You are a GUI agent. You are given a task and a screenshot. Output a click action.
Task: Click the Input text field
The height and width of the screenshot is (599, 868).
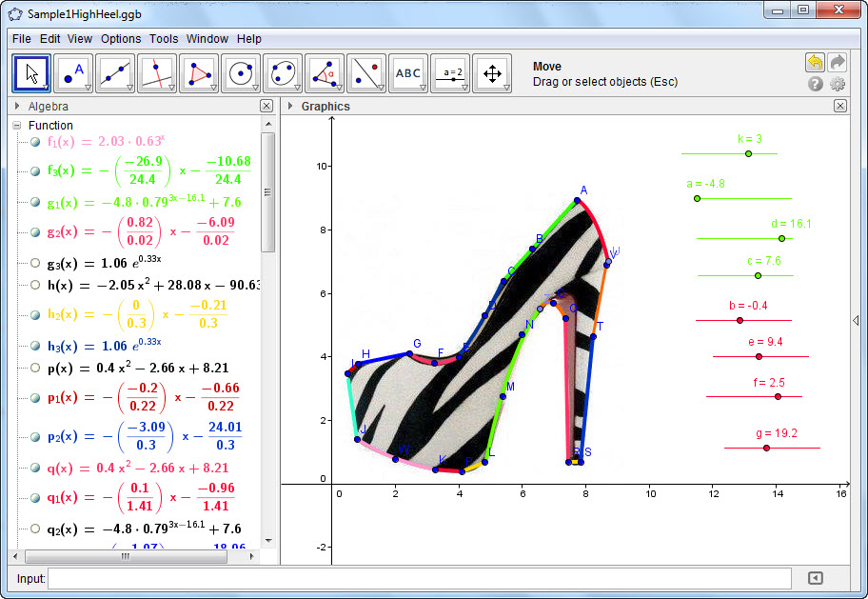point(420,578)
